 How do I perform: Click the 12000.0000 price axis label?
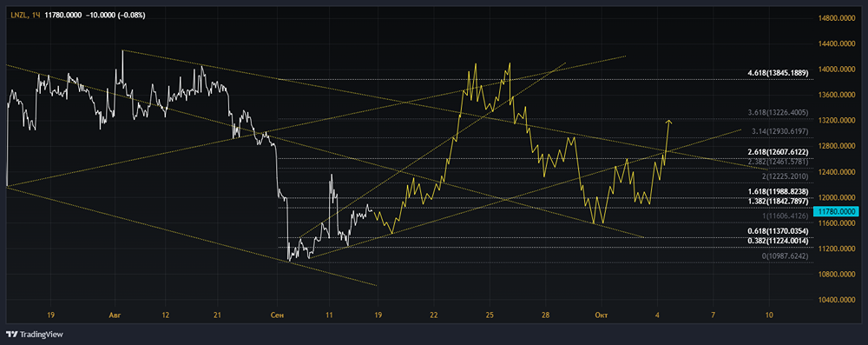click(838, 197)
